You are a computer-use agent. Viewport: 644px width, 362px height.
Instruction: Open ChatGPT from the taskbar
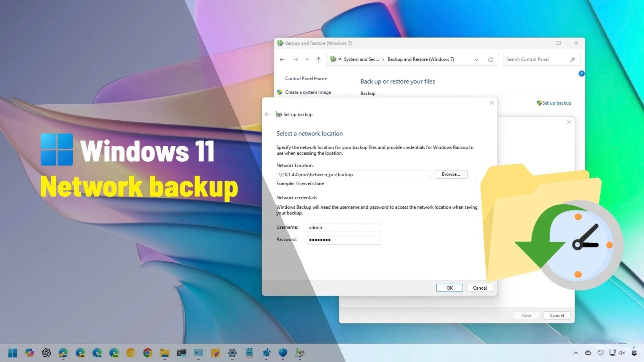click(x=46, y=353)
